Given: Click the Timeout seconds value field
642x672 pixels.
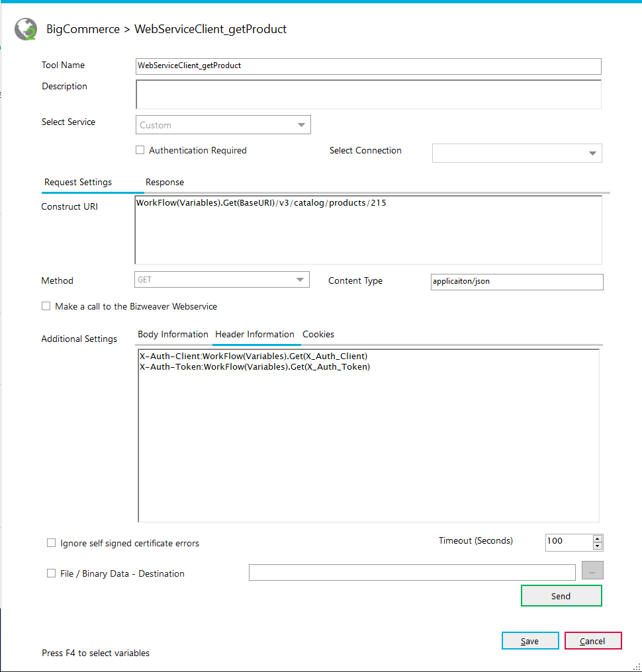Looking at the screenshot, I should click(569, 542).
